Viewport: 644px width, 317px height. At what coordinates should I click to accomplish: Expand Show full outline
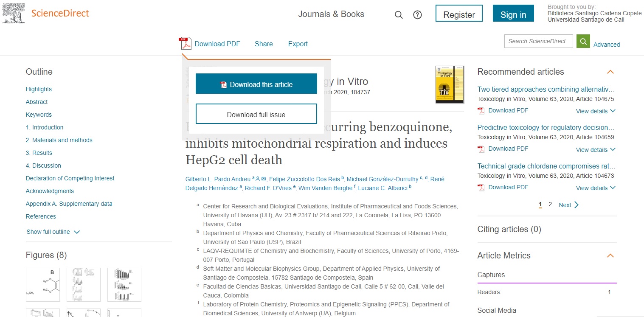(x=53, y=232)
